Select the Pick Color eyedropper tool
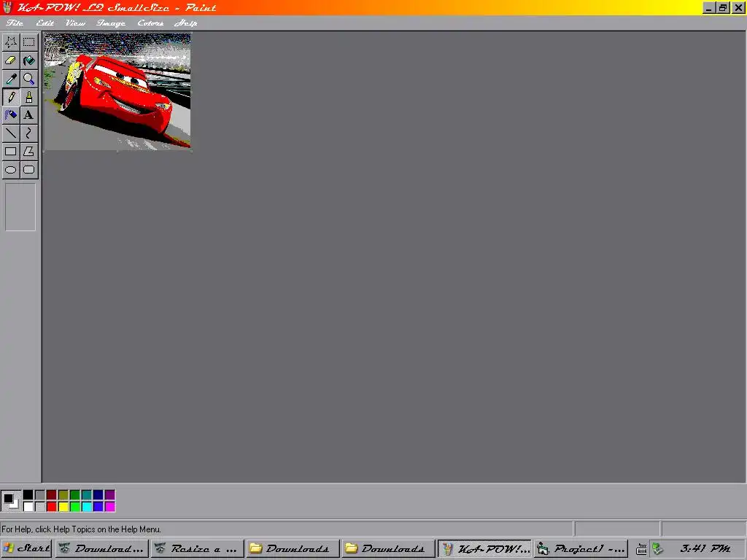This screenshot has height=560, width=747. coord(11,79)
